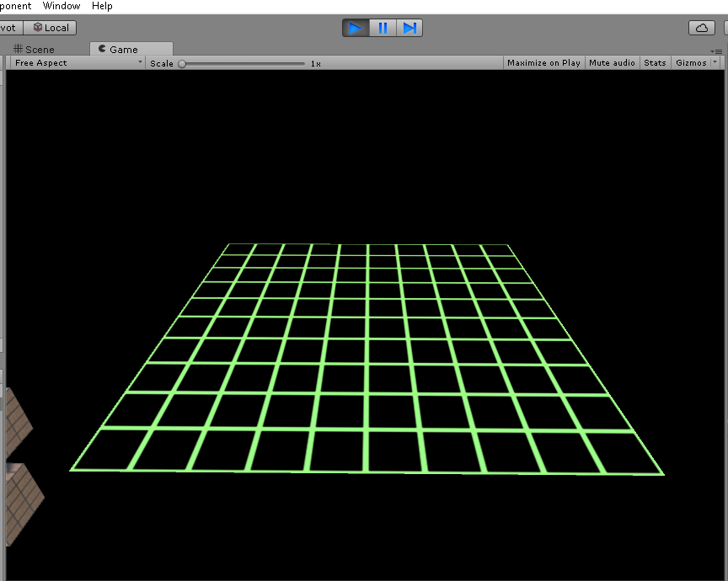This screenshot has width=728, height=581.
Task: Show the Stats overlay
Action: click(655, 62)
